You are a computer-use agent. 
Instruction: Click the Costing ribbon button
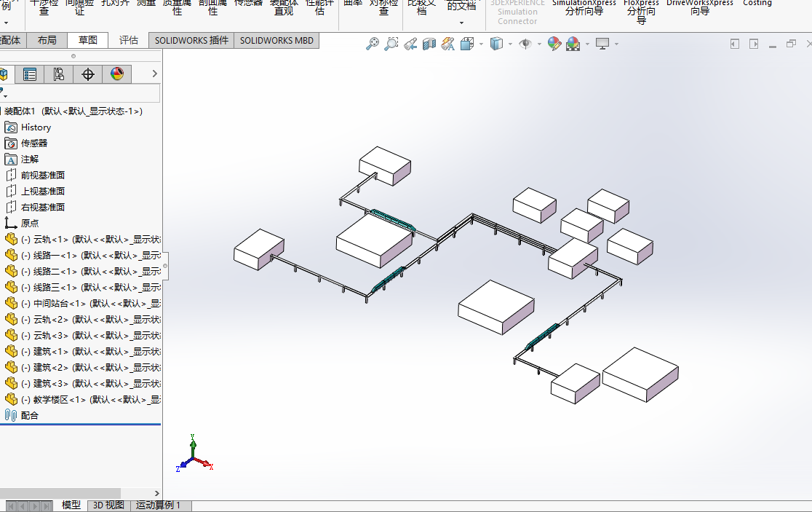[x=757, y=3]
